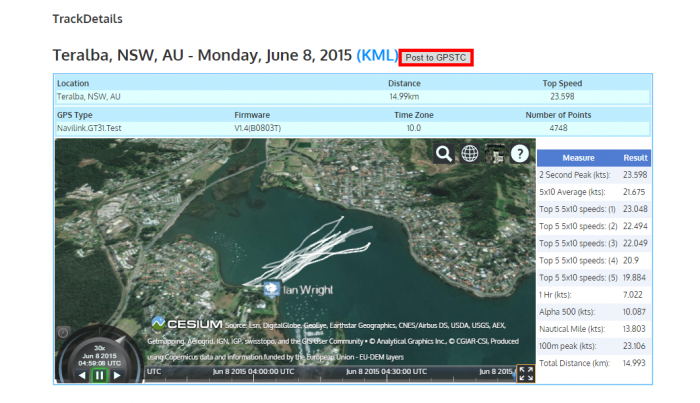
Task: Open the globe scene mode picker
Action: (x=469, y=153)
